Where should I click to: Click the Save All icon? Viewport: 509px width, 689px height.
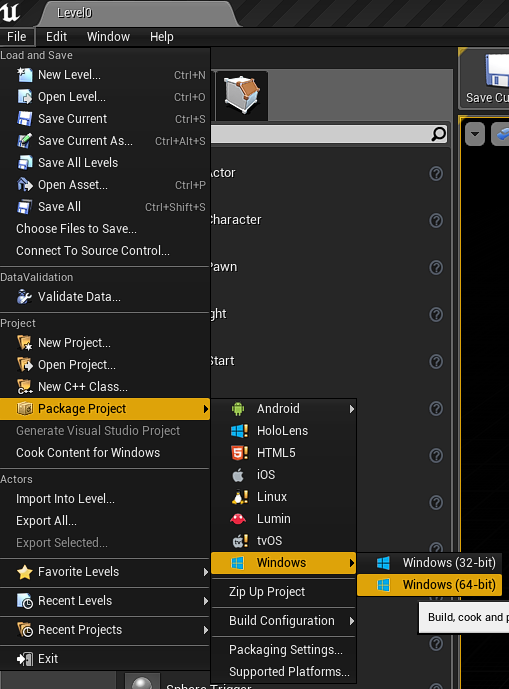point(25,207)
